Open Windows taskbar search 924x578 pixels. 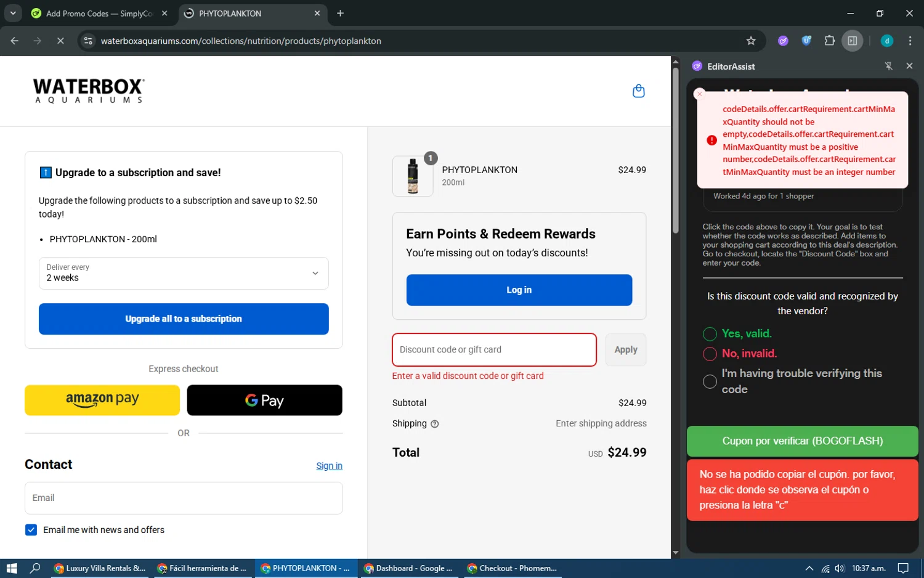click(x=35, y=568)
